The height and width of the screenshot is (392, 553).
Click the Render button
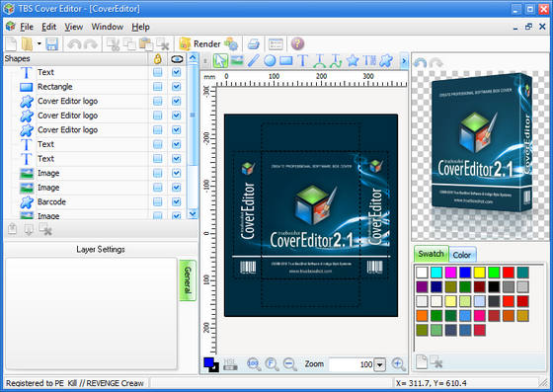[200, 44]
